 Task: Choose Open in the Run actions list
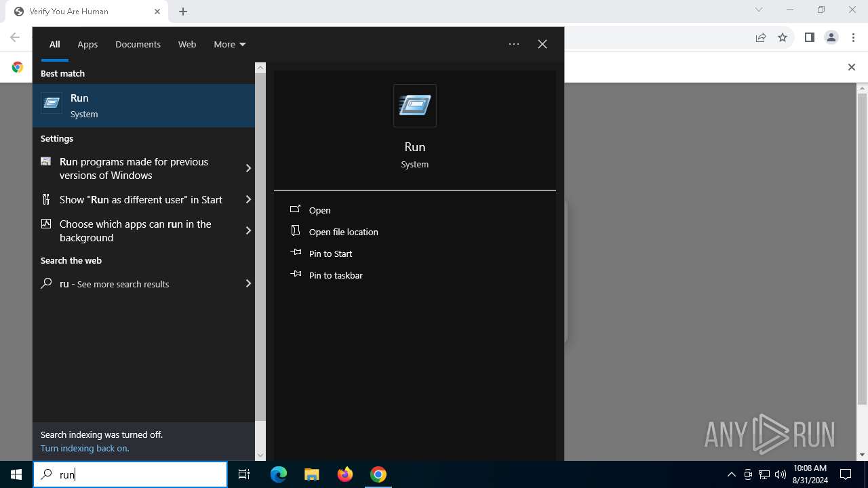pyautogui.click(x=319, y=210)
